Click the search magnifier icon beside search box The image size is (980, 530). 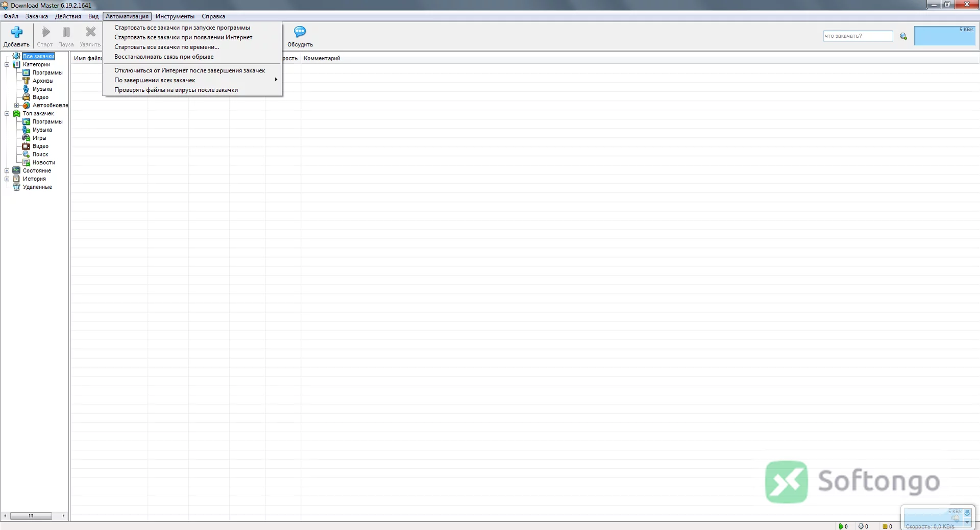pos(903,36)
